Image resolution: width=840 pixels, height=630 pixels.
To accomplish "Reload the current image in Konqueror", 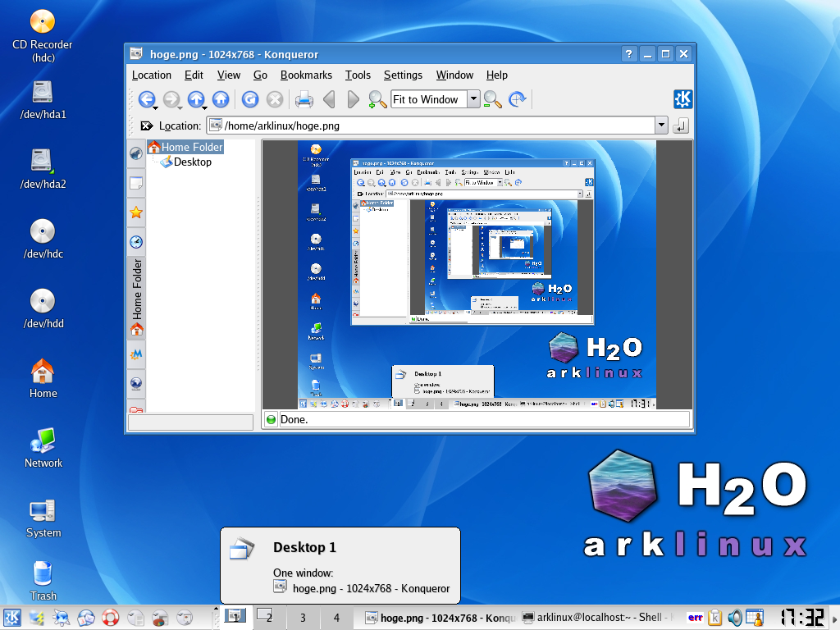I will pos(249,99).
